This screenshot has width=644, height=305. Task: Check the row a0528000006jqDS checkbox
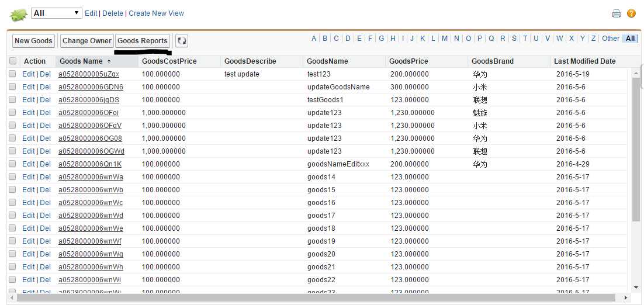pos(12,99)
